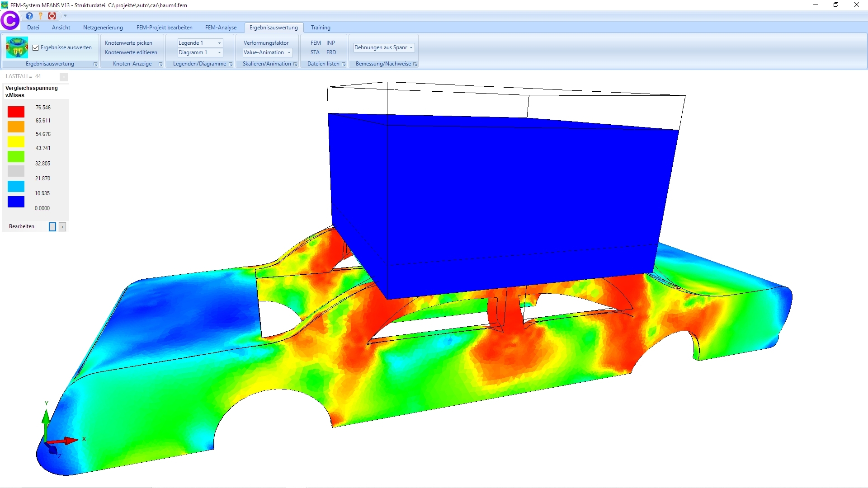
Task: Expand the Legende 1 dropdown
Action: tap(220, 43)
